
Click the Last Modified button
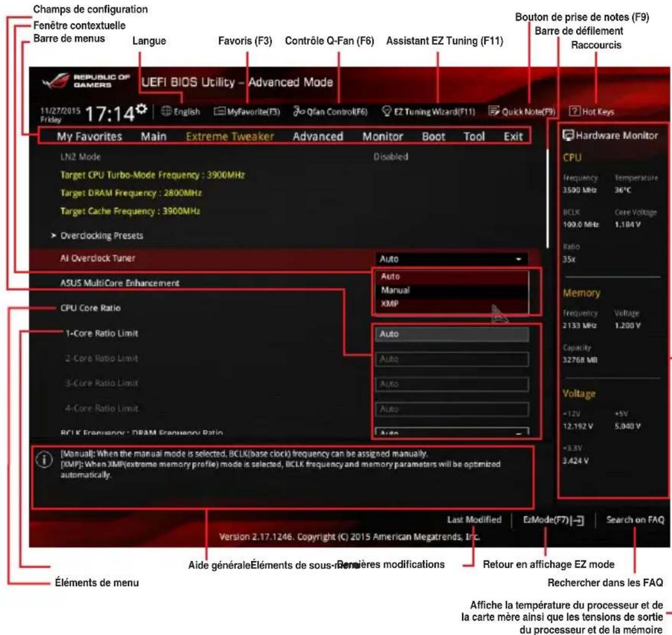[474, 520]
